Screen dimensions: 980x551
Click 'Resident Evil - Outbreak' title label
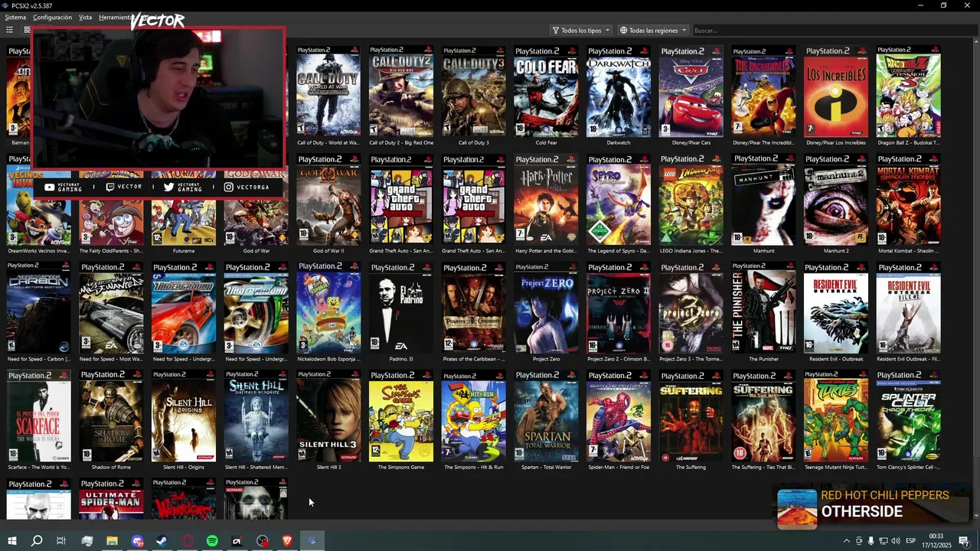(x=836, y=359)
